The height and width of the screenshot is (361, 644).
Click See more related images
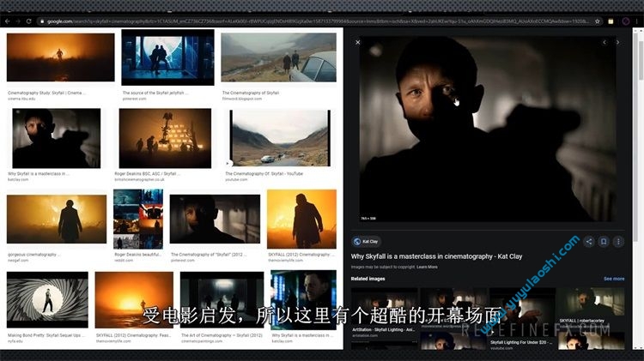click(614, 279)
